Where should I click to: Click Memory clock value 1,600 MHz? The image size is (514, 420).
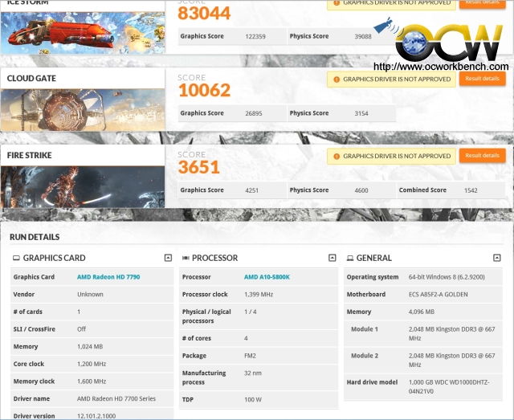click(x=92, y=381)
